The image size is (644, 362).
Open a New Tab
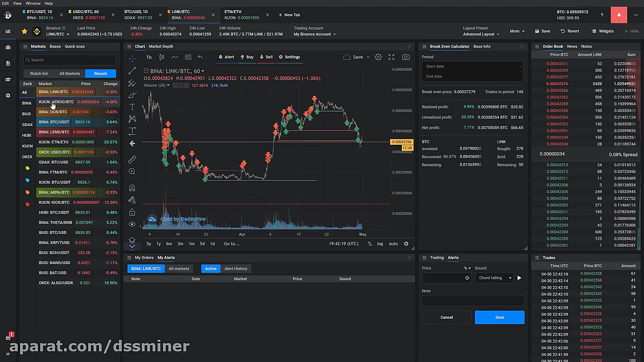(x=289, y=15)
